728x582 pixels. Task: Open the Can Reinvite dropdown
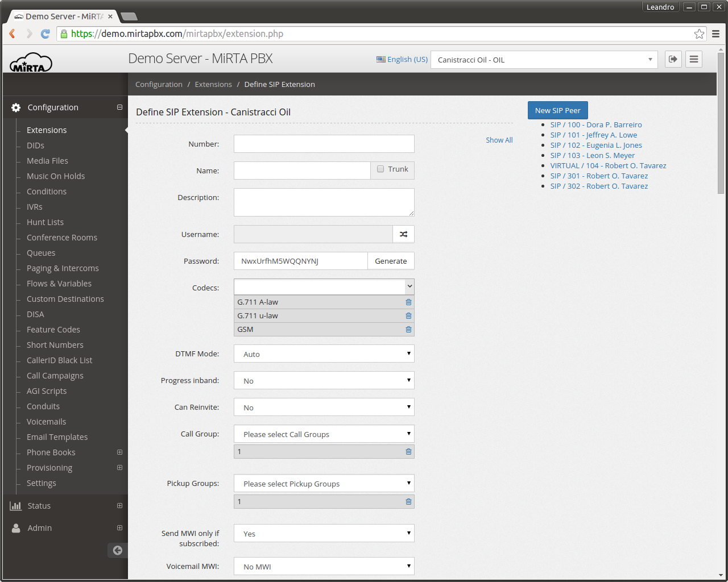click(x=324, y=408)
